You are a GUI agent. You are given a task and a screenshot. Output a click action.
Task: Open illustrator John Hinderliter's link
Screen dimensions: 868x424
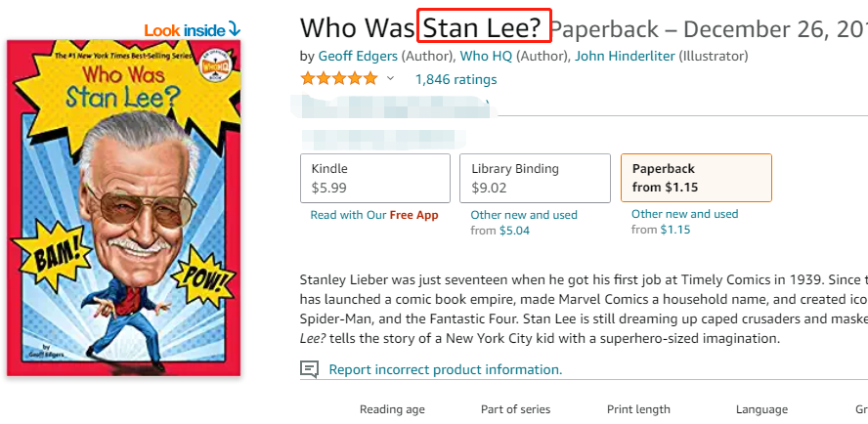click(625, 56)
